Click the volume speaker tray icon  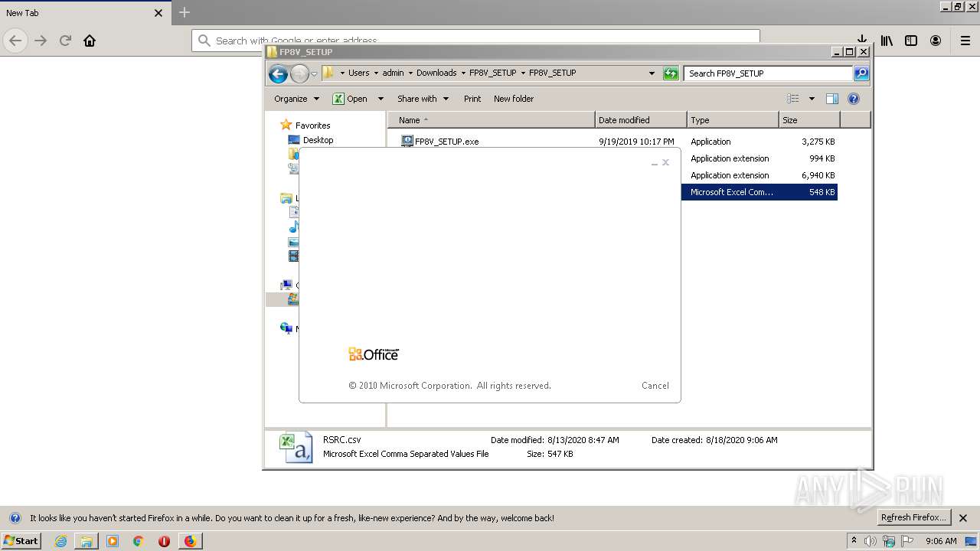871,541
